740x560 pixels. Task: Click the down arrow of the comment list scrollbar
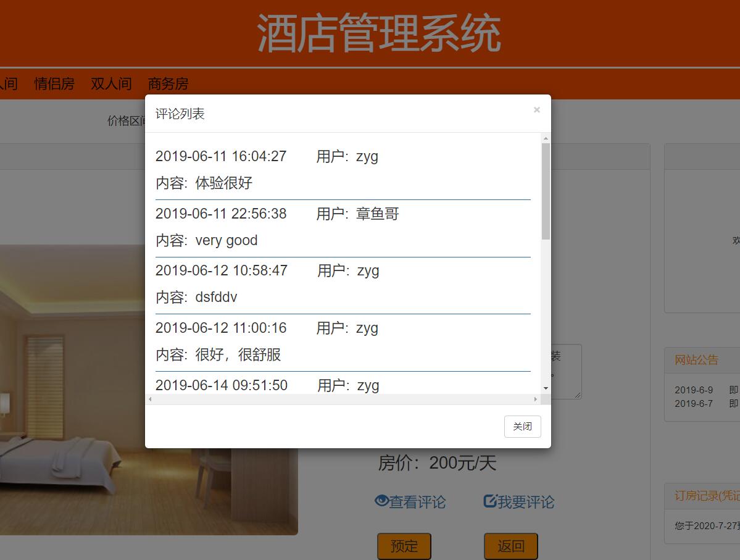[546, 389]
